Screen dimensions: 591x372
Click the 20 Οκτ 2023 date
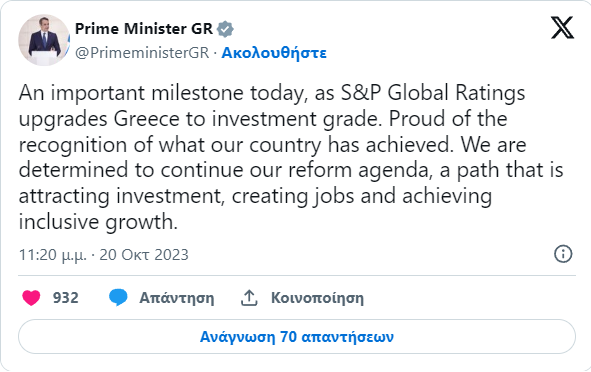(144, 255)
